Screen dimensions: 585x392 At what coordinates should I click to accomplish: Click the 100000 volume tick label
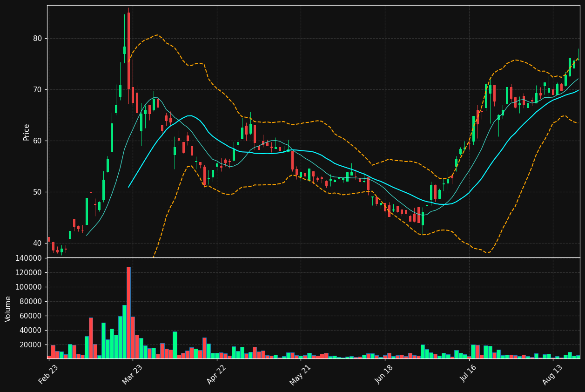point(29,287)
